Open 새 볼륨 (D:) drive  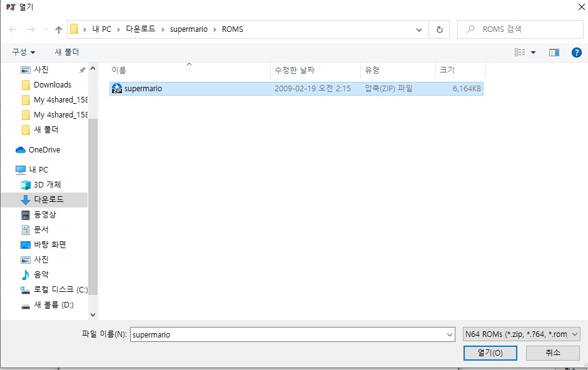pos(54,305)
